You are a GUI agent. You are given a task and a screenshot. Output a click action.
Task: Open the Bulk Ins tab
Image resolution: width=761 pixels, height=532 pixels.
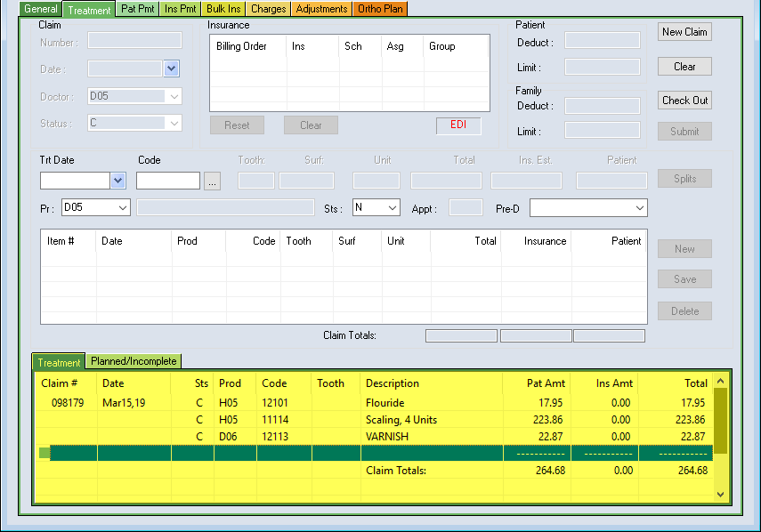click(223, 9)
